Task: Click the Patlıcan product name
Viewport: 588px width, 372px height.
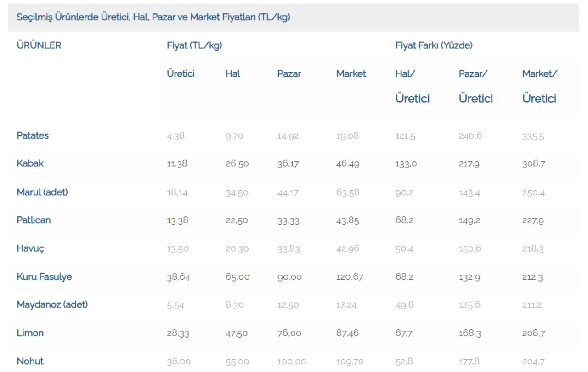Action: (x=34, y=220)
